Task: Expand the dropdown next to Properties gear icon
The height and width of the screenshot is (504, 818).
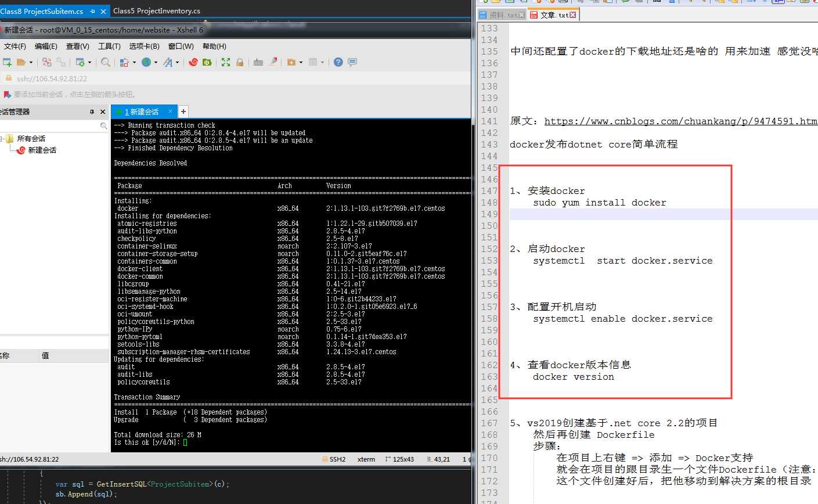Action: [x=89, y=62]
